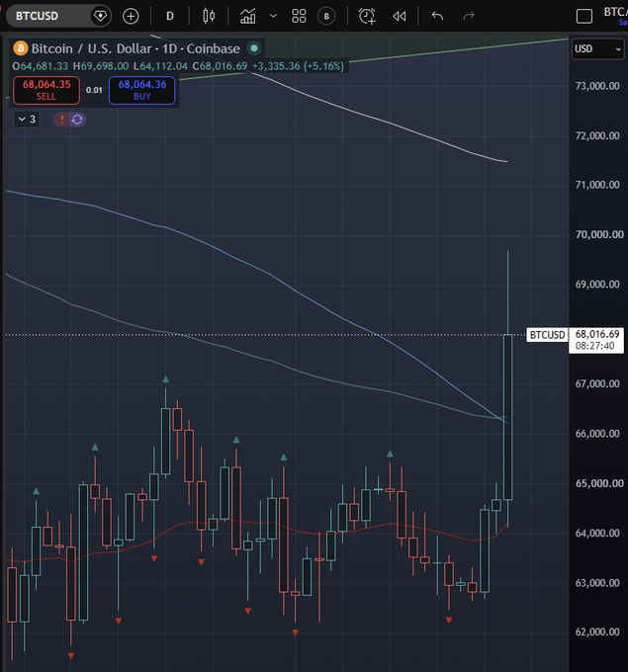Click the orange Bitcoin logo icon
The width and height of the screenshot is (628, 672).
coord(20,48)
